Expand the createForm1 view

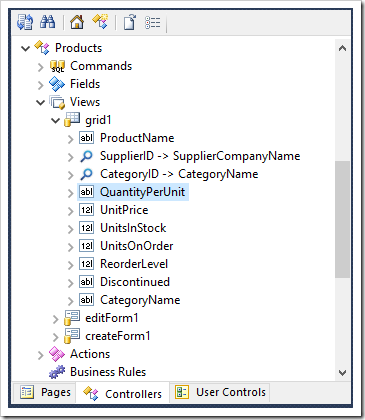56,337
